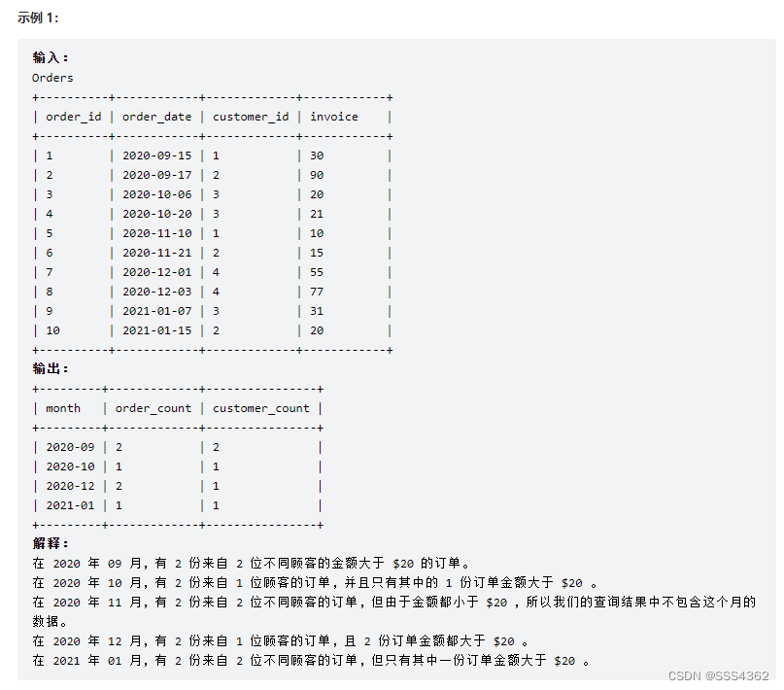Click the Orders table name
Screen dimensions: 784x690
click(52, 78)
